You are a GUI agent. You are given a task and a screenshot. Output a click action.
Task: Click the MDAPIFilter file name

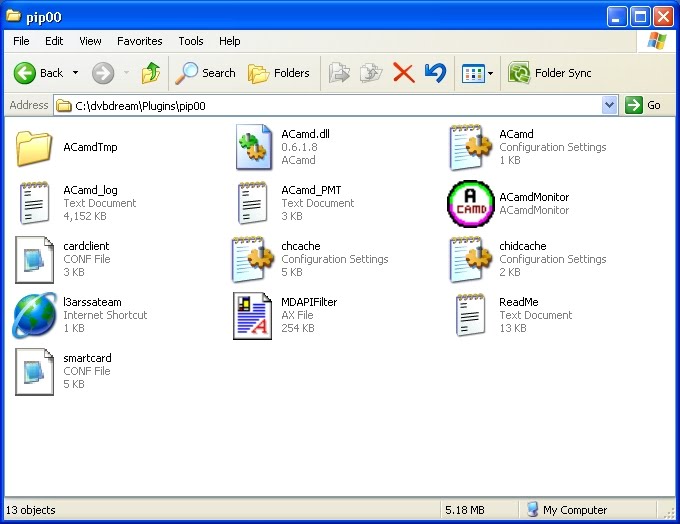309,302
